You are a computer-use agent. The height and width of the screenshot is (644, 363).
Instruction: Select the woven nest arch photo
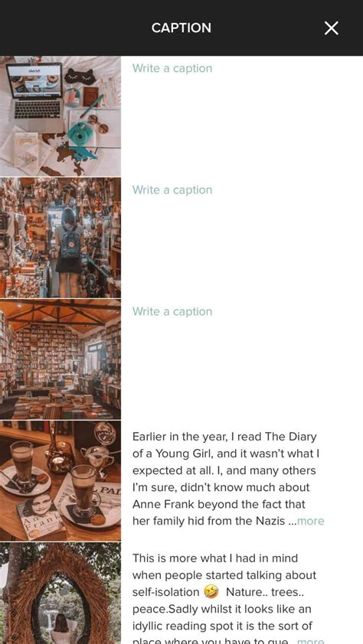[60, 593]
